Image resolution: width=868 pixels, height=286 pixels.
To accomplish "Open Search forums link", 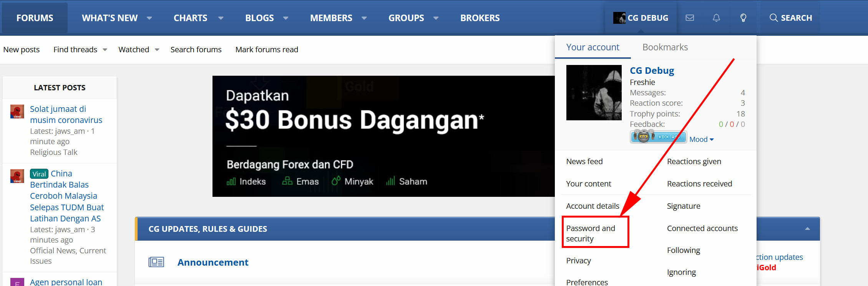I will click(x=196, y=50).
